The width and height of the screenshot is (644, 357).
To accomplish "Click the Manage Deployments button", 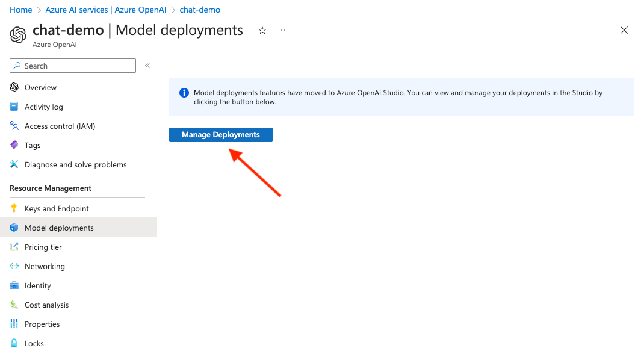I will pyautogui.click(x=220, y=134).
